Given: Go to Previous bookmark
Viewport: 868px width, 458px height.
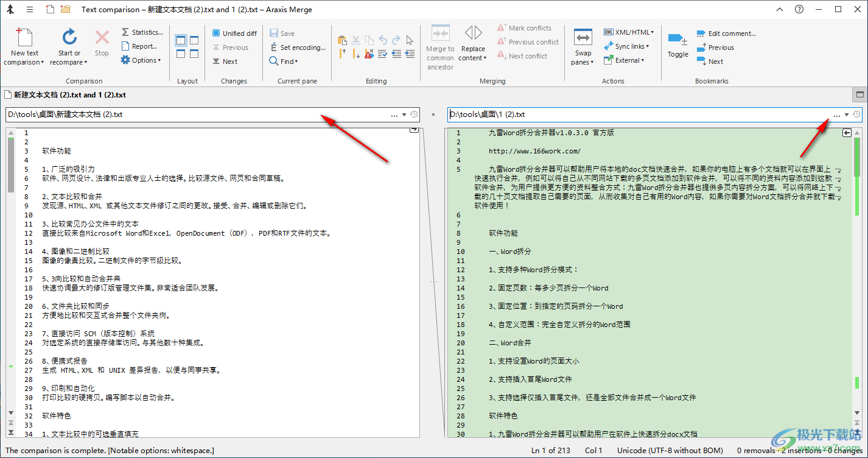Looking at the screenshot, I should tap(716, 48).
